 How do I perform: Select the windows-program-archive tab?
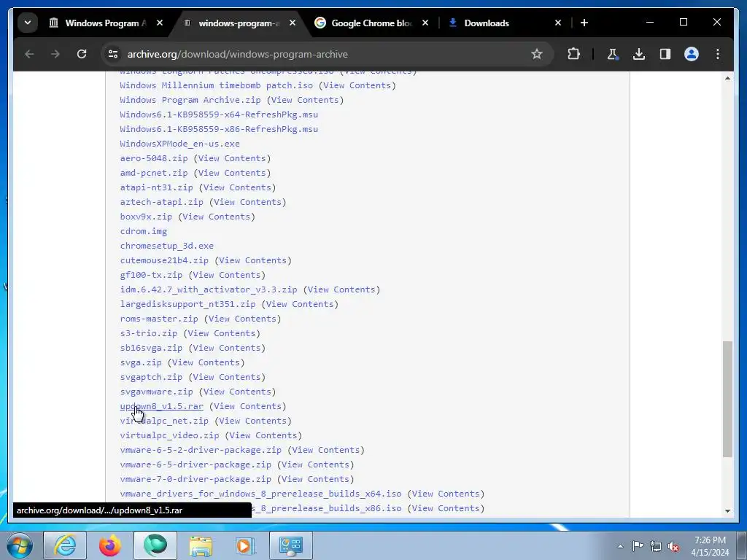click(x=239, y=23)
